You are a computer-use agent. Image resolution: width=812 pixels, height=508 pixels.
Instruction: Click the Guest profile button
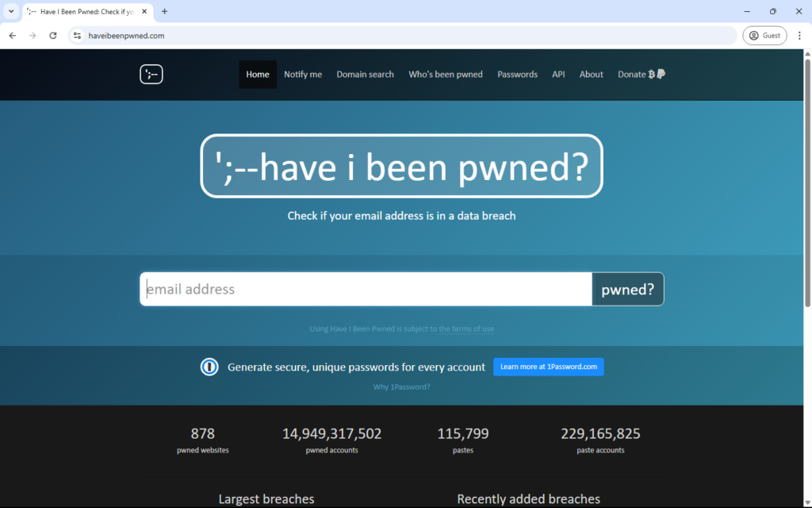coord(765,36)
